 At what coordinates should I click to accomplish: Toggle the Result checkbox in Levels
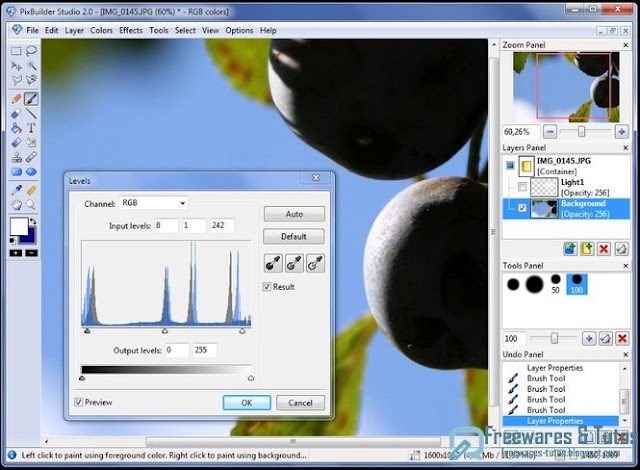[x=267, y=287]
